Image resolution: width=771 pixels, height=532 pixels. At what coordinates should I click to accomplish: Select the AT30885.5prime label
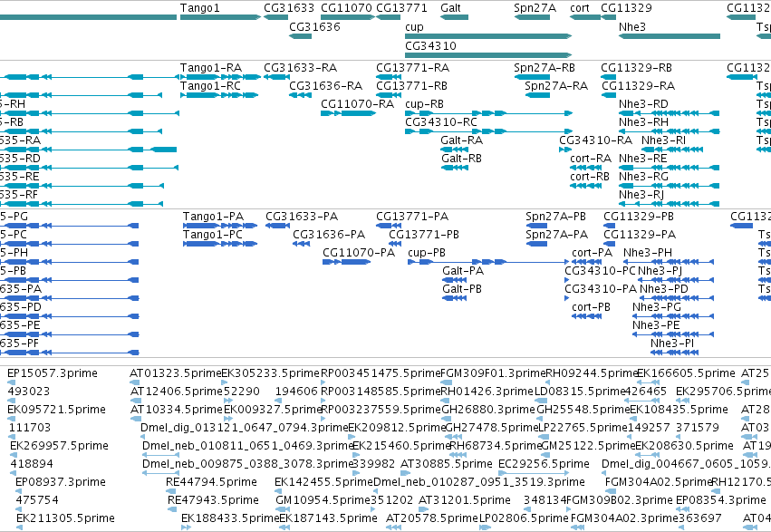pyautogui.click(x=446, y=464)
